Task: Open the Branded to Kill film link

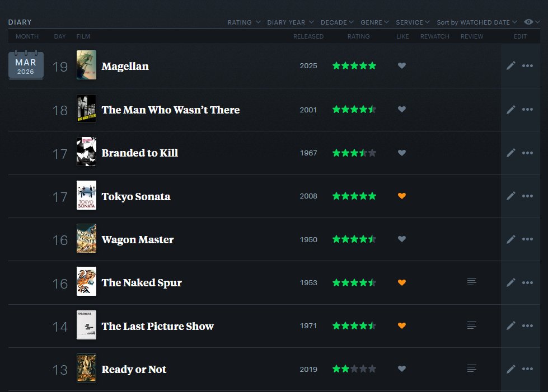Action: pyautogui.click(x=140, y=153)
